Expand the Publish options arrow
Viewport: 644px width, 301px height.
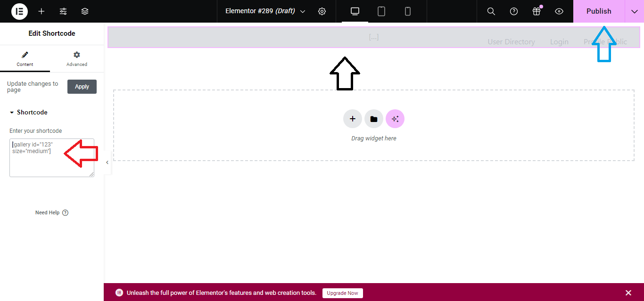(x=634, y=11)
